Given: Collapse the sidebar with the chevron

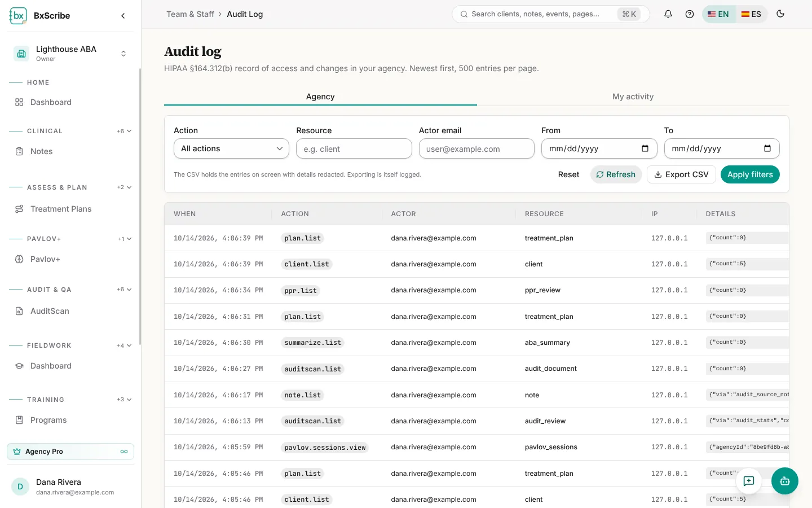Looking at the screenshot, I should pyautogui.click(x=123, y=16).
